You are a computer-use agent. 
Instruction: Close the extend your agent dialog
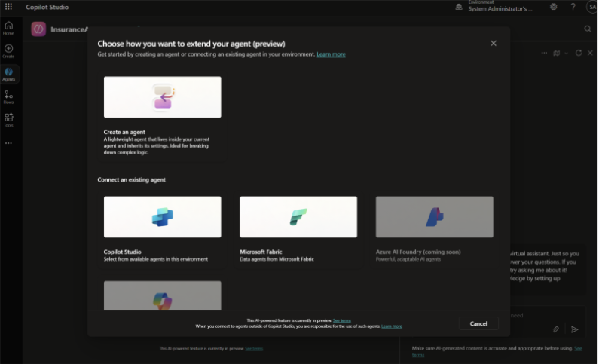pyautogui.click(x=494, y=43)
